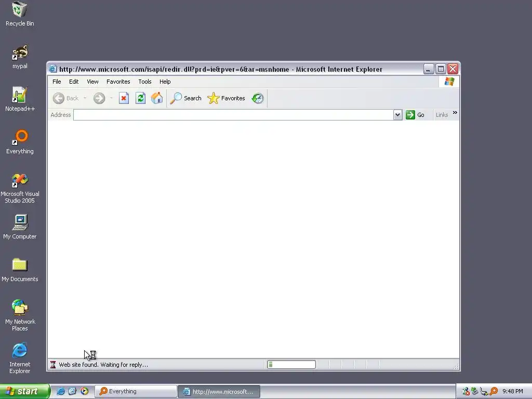Open the Forward button history dropdown
Viewport: 532px width, 399px height.
tap(111, 98)
